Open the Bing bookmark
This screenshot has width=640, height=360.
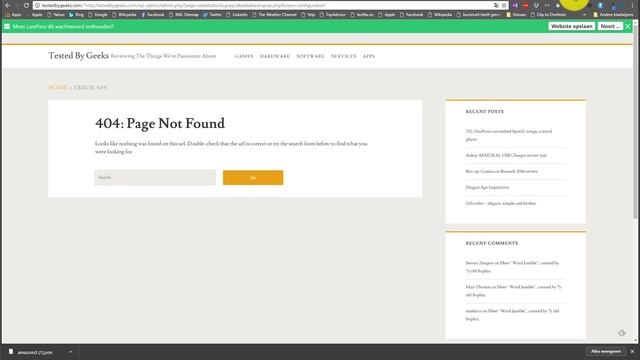(76, 15)
